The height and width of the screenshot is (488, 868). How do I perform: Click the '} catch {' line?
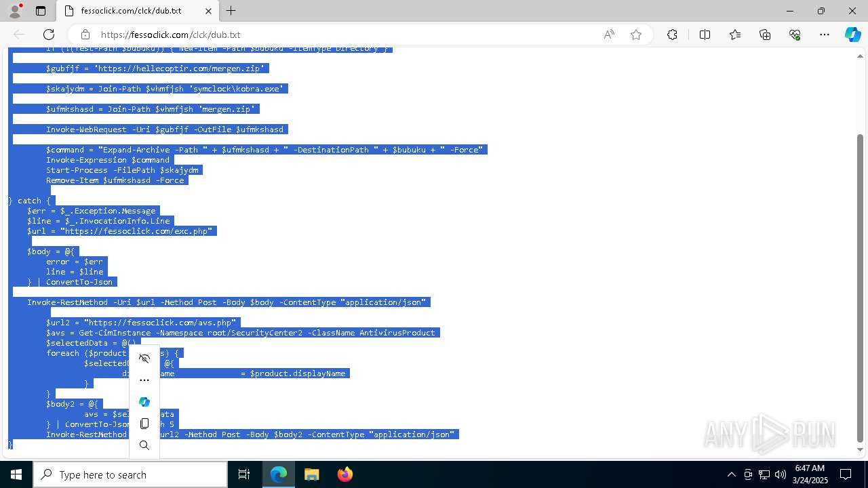(29, 201)
